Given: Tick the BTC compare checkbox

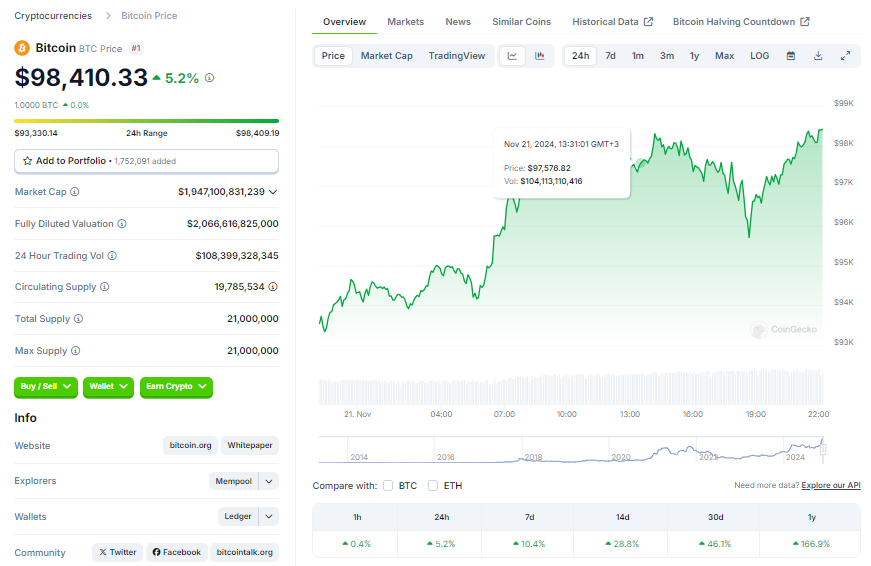Looking at the screenshot, I should [x=388, y=485].
